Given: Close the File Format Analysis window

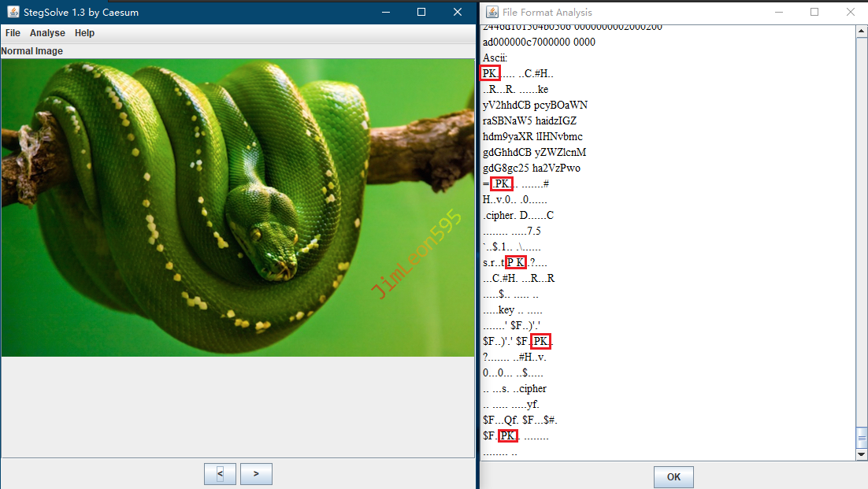Looking at the screenshot, I should [x=850, y=12].
